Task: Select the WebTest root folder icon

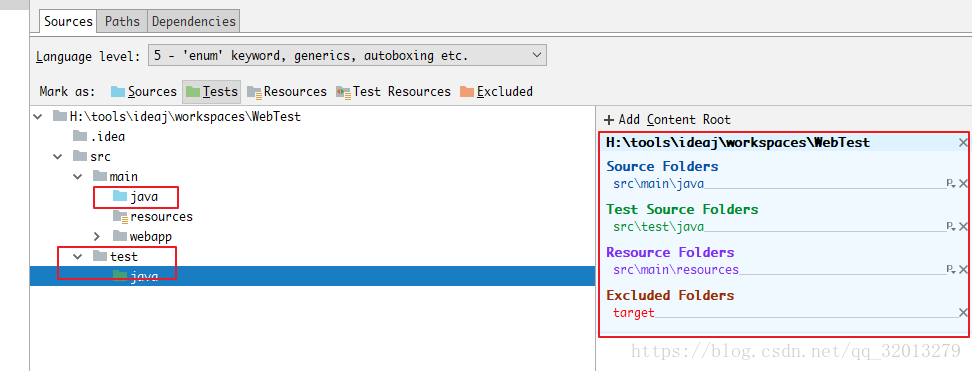Action: click(x=60, y=116)
